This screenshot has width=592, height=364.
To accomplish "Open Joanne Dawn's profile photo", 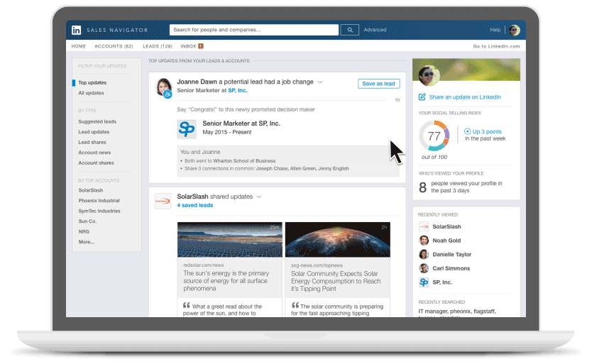I will [x=163, y=87].
